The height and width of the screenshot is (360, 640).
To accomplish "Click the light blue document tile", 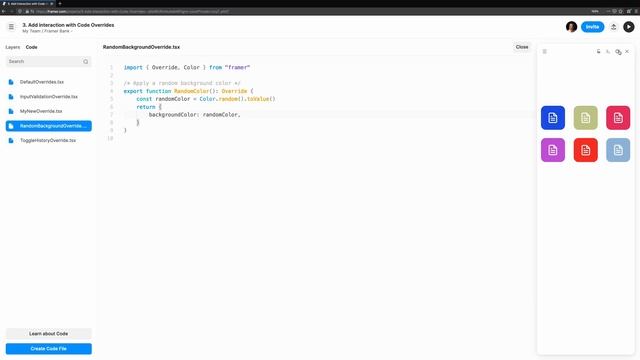I will [618, 150].
